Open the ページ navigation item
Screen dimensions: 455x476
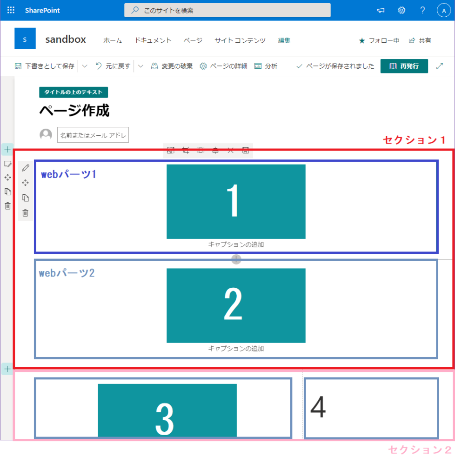[193, 41]
